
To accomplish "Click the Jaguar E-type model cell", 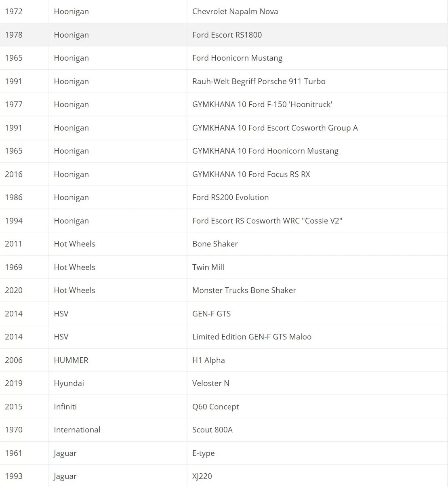I will [x=317, y=453].
